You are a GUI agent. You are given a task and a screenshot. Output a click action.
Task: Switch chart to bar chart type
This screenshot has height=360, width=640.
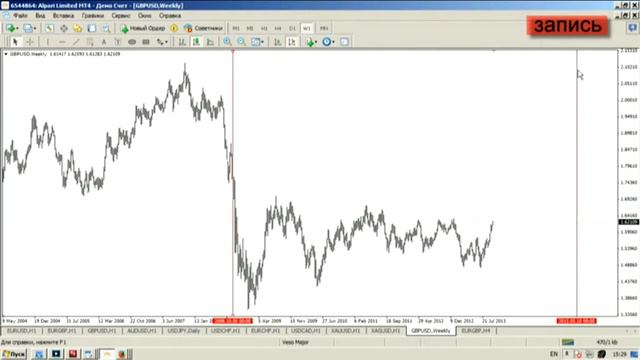pyautogui.click(x=182, y=42)
